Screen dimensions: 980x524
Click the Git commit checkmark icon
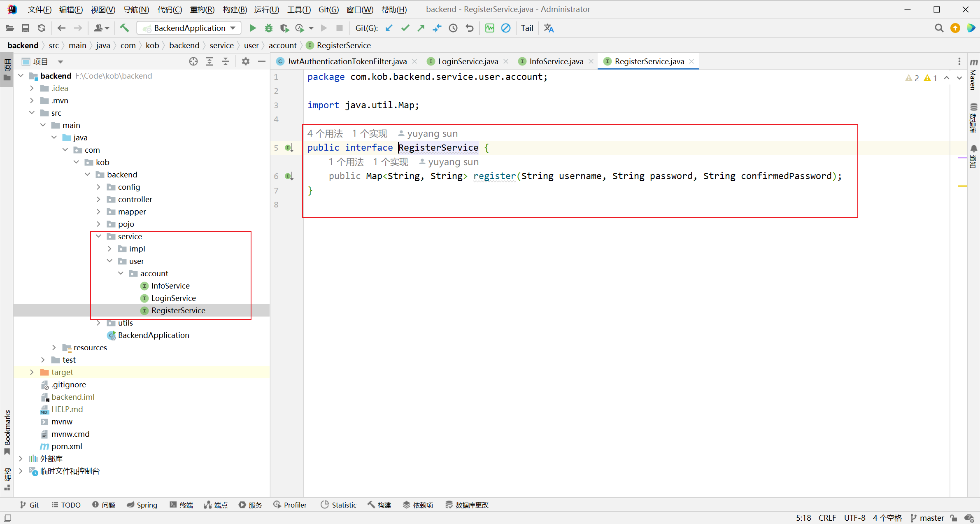405,28
